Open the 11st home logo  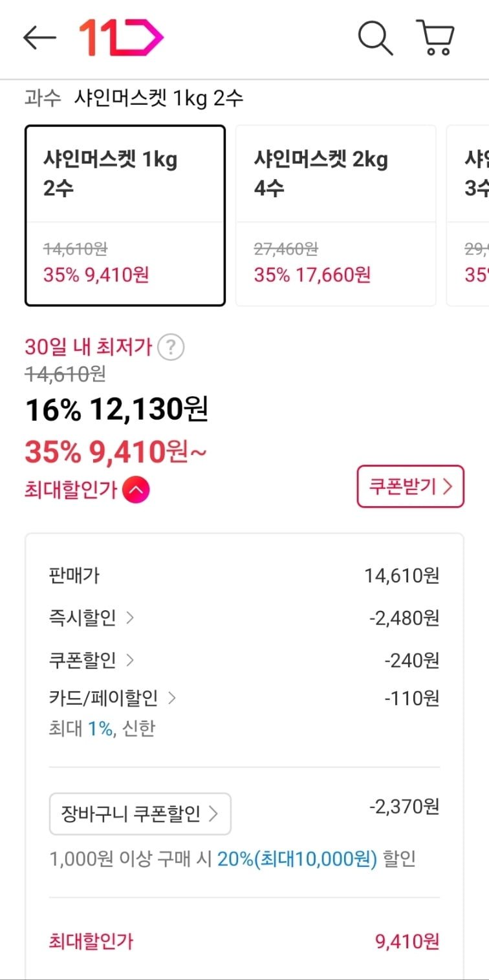[121, 37]
